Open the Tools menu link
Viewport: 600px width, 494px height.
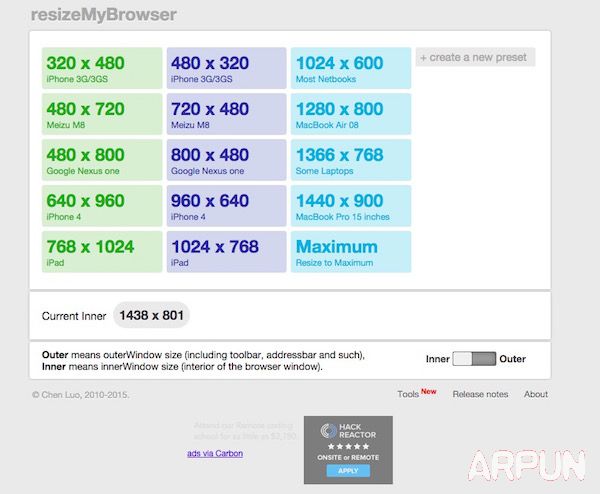[x=408, y=395]
